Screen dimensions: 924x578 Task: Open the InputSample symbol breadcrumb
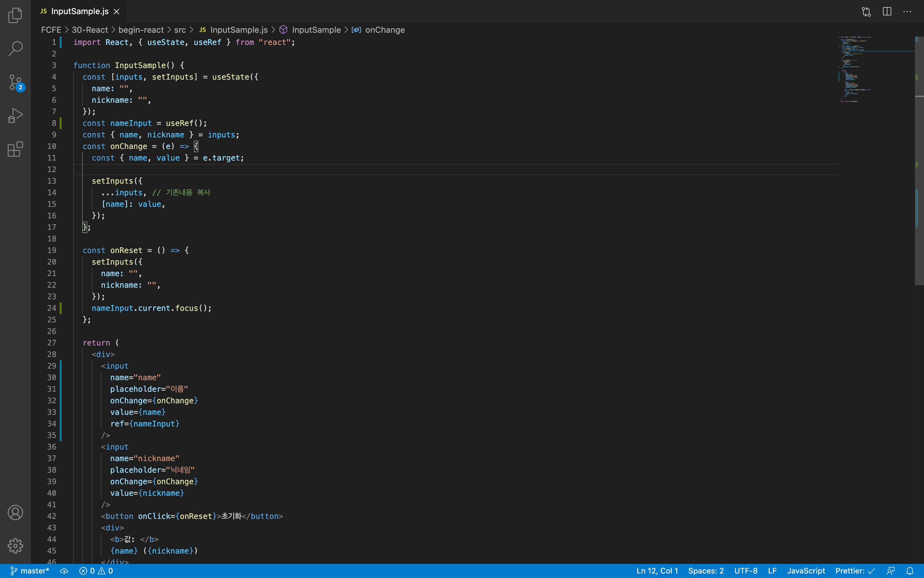point(311,30)
